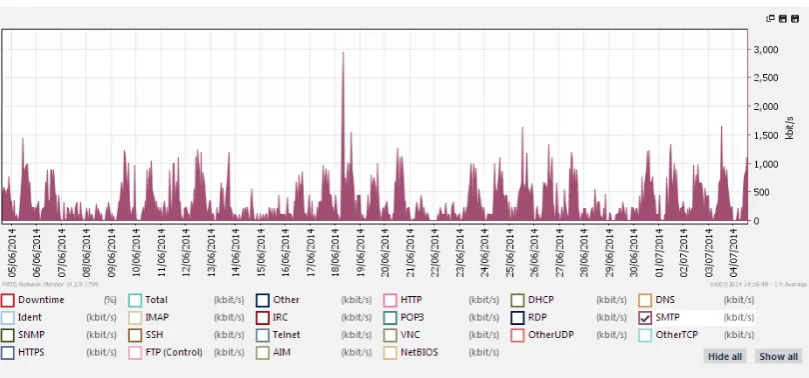This screenshot has width=809, height=378.
Task: Click the rightmost save icon above the graph
Action: (x=795, y=19)
